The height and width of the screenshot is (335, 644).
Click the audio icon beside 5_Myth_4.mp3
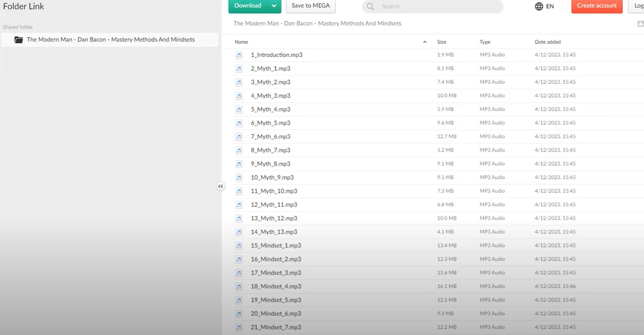tap(239, 110)
